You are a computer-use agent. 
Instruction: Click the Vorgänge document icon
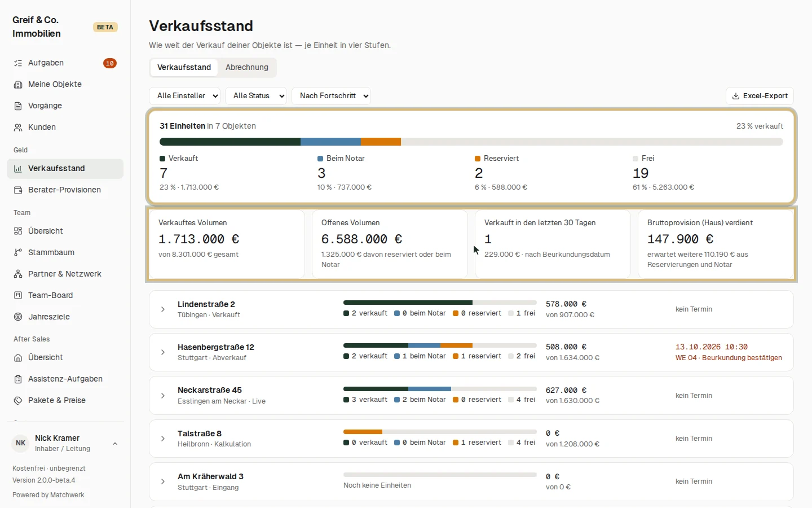(x=18, y=106)
